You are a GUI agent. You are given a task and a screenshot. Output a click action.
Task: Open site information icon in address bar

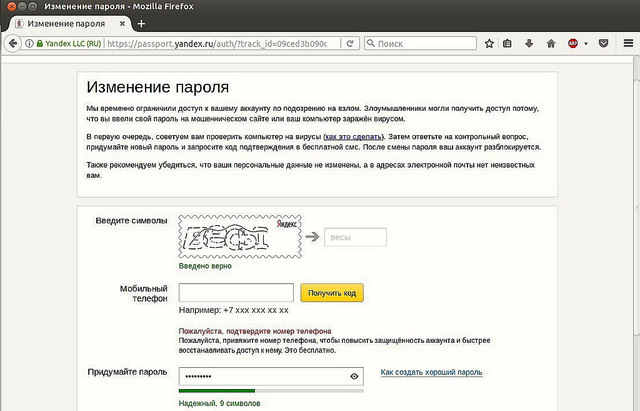click(x=29, y=43)
